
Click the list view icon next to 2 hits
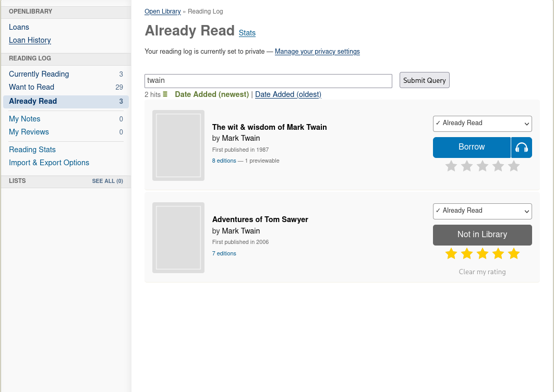165,94
